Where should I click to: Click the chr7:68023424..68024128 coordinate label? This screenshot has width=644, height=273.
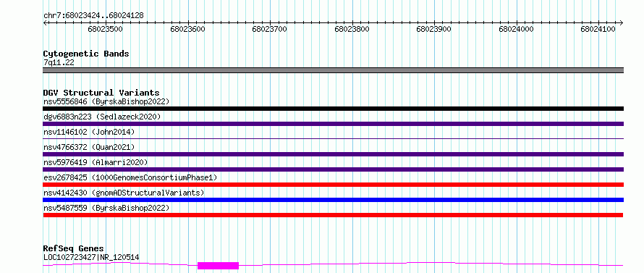click(93, 16)
